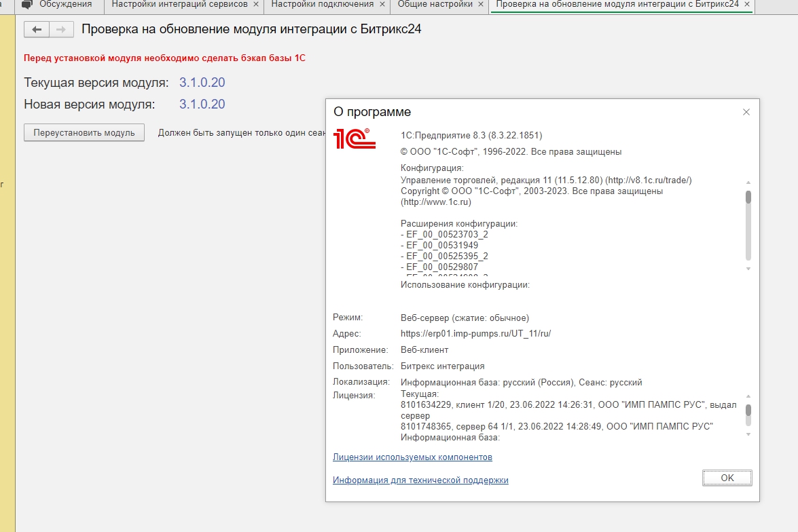Open Лицензии используемых компонентов link

[x=412, y=457]
